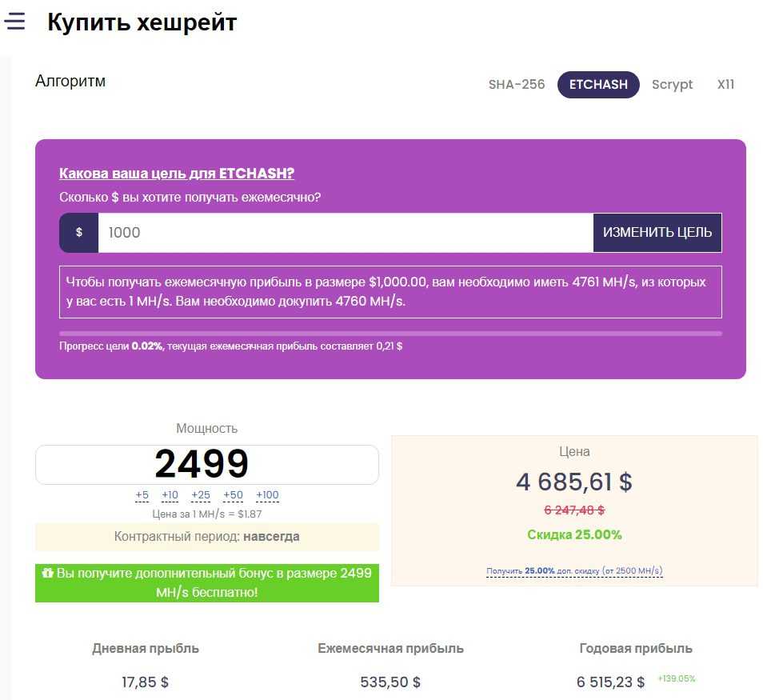Viewport: 763px width, 700px height.
Task: Click the green free bonus banner
Action: (207, 583)
